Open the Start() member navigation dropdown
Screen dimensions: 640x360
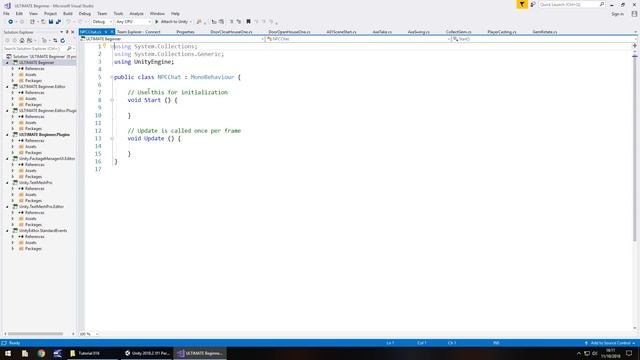click(544, 39)
